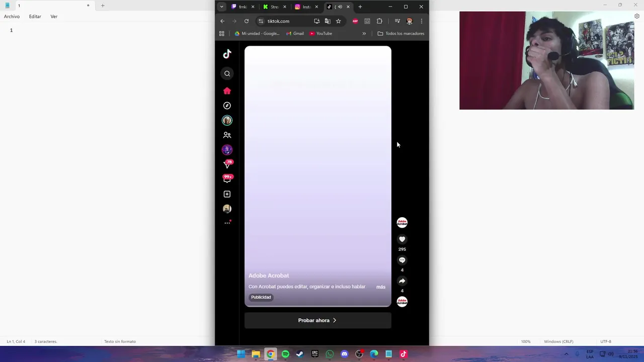Open TikTok upload plus icon
This screenshot has width=644, height=362.
[227, 194]
